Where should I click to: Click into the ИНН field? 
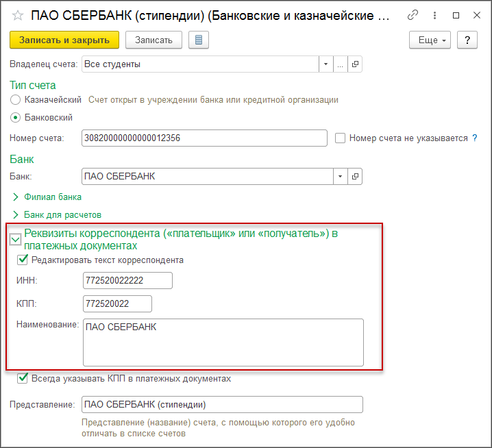127,280
